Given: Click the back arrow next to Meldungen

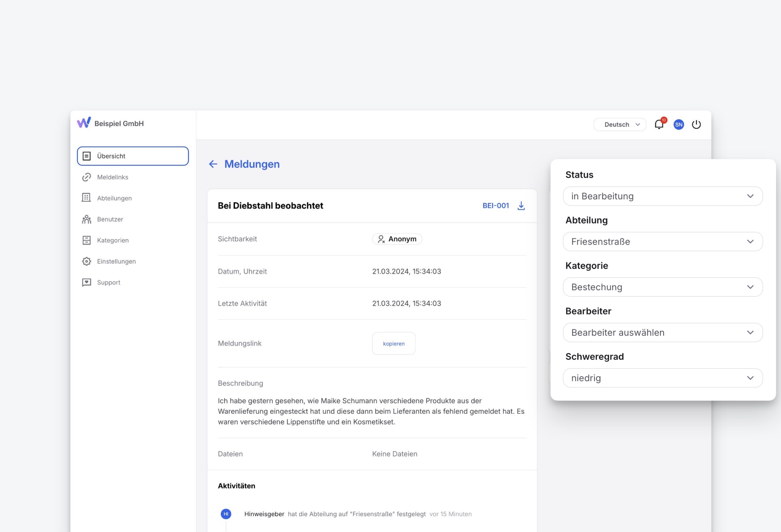Looking at the screenshot, I should click(x=213, y=164).
